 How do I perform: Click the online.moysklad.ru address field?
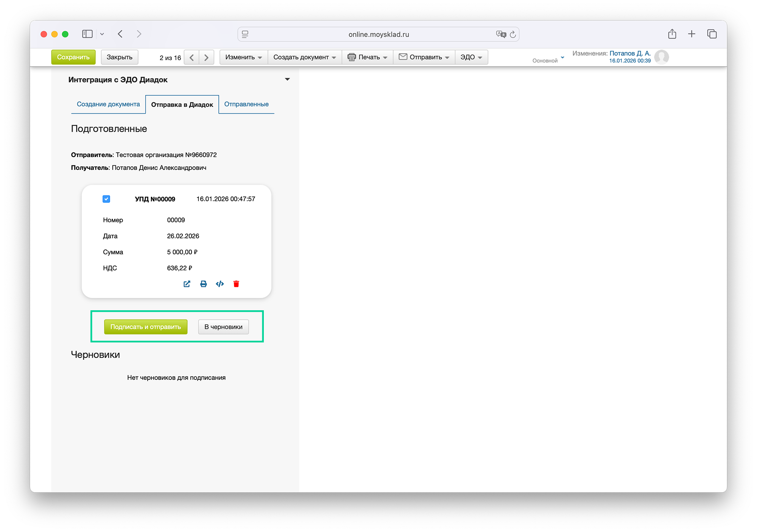pyautogui.click(x=378, y=34)
